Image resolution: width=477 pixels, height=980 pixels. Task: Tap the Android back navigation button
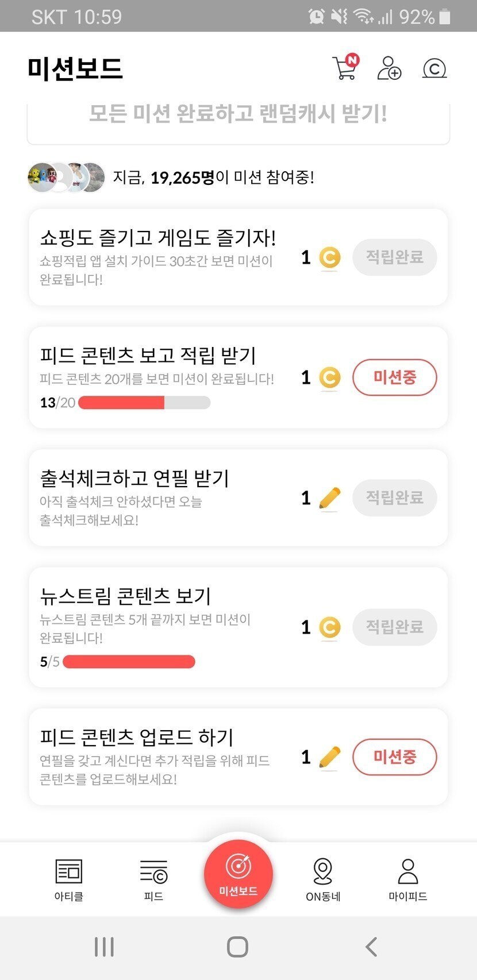click(371, 947)
